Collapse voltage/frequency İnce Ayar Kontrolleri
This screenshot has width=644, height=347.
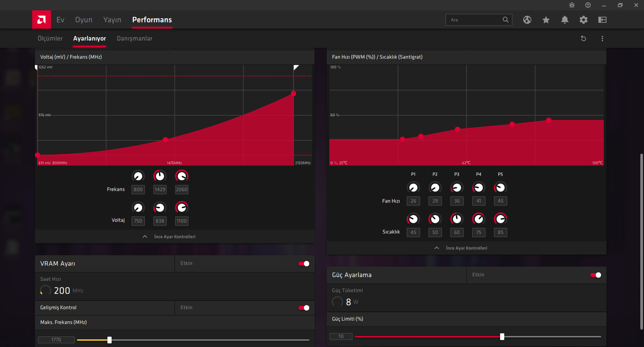point(175,236)
